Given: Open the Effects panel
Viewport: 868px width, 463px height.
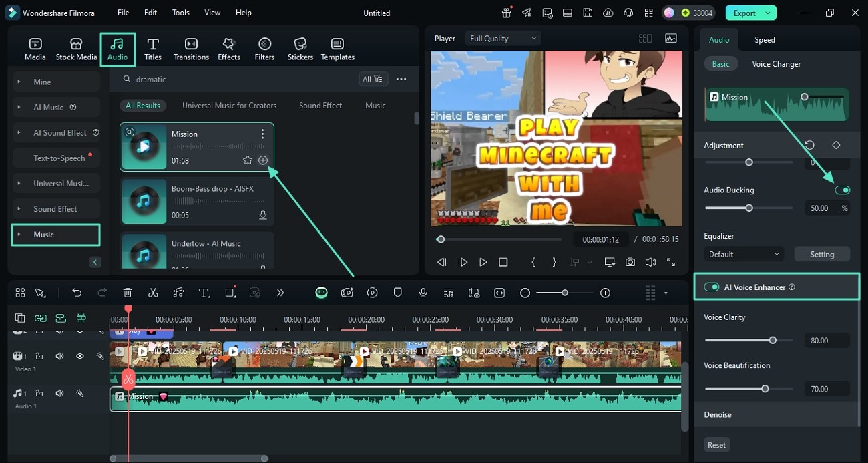Looking at the screenshot, I should 229,49.
